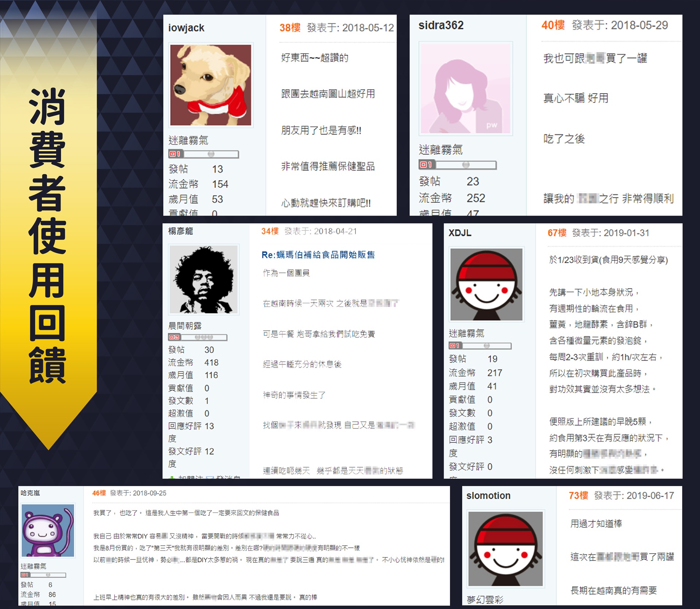Viewport: 700px width, 609px height.
Task: Click the 73樓 floor number link
Action: pos(578,496)
